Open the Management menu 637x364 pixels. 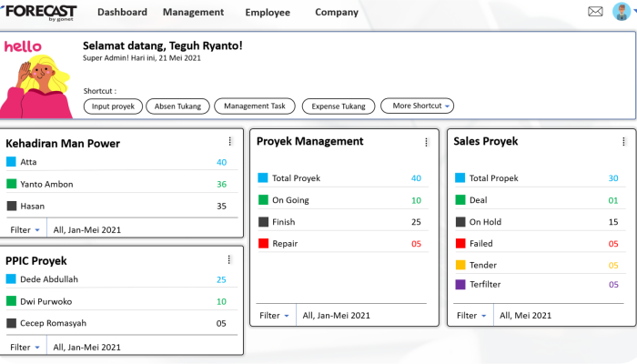[193, 12]
